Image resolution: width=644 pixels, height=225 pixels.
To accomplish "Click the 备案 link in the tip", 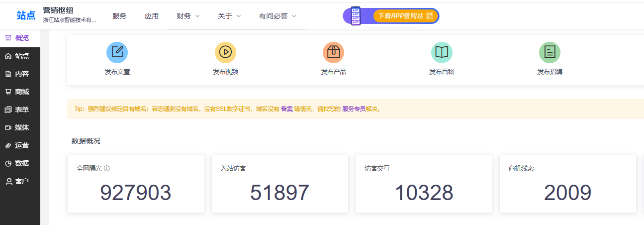I will coord(287,109).
